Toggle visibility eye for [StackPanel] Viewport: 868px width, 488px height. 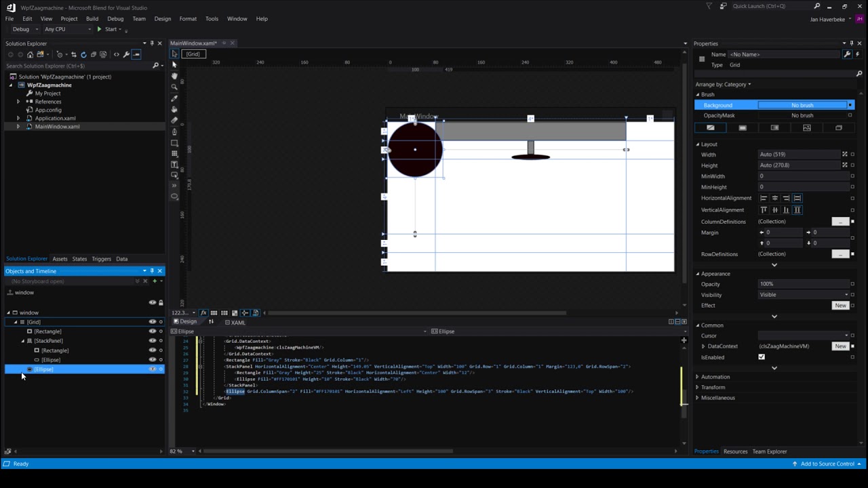pyautogui.click(x=152, y=341)
